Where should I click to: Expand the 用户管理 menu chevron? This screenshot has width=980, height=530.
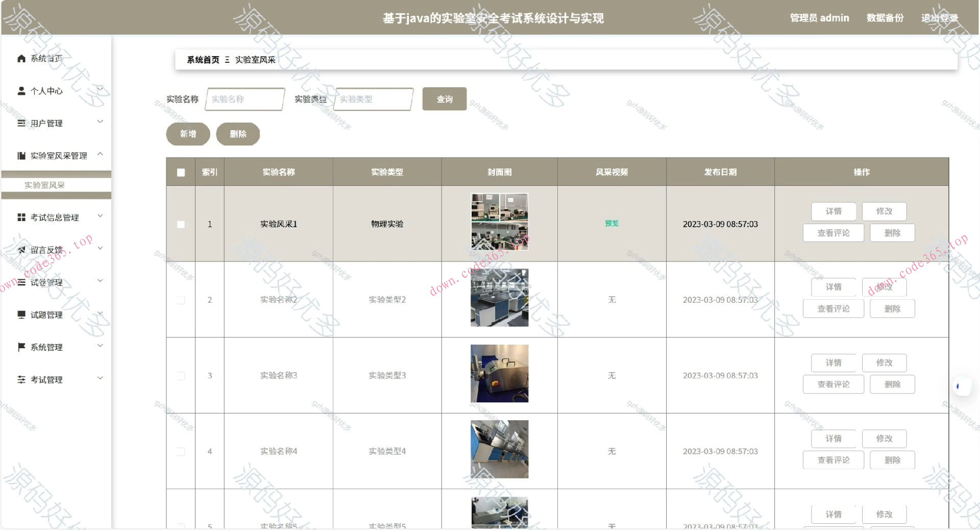point(100,122)
